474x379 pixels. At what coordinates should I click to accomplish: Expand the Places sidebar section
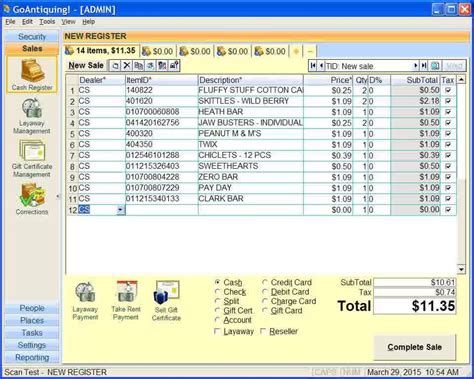click(x=32, y=320)
